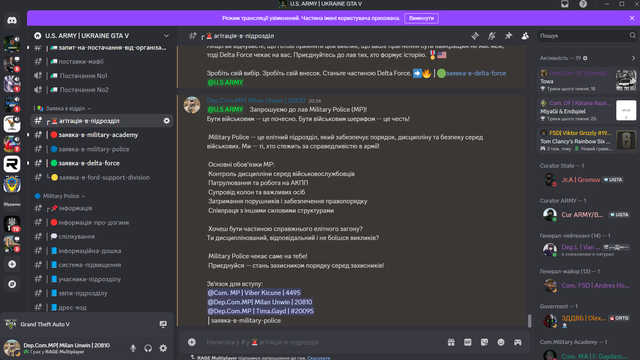Screen dimensions: 640x360
Task: Cancel the RAGE Multiplayer invite via Скасувати
Action: (319, 358)
